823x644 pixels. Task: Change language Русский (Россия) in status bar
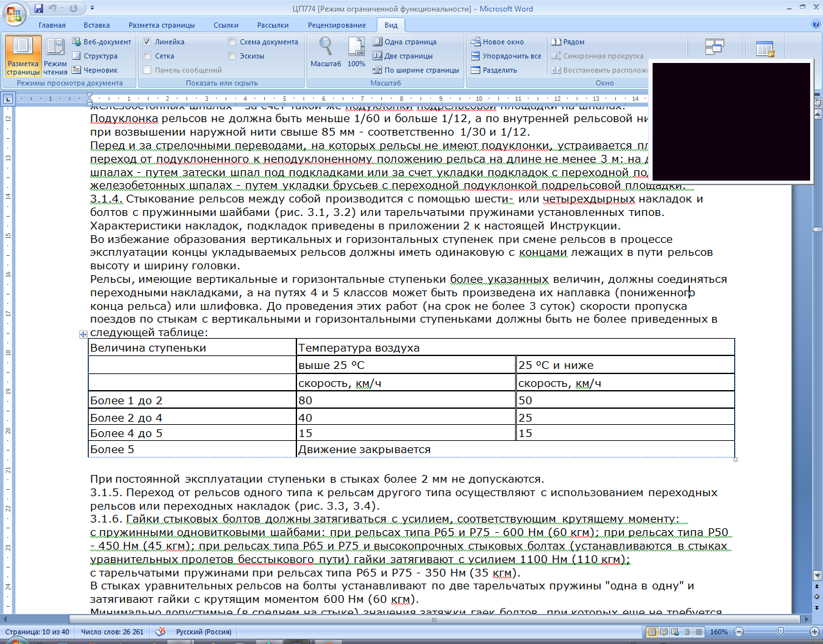coord(204,632)
